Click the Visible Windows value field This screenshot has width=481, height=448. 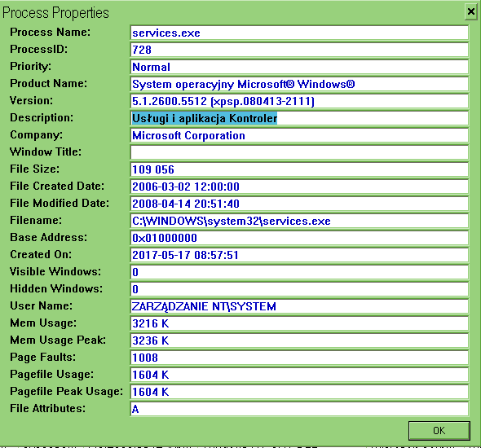coord(299,272)
